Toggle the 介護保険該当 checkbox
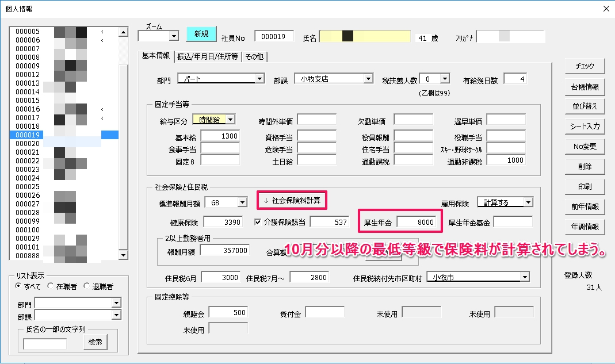The image size is (615, 364). 258,222
